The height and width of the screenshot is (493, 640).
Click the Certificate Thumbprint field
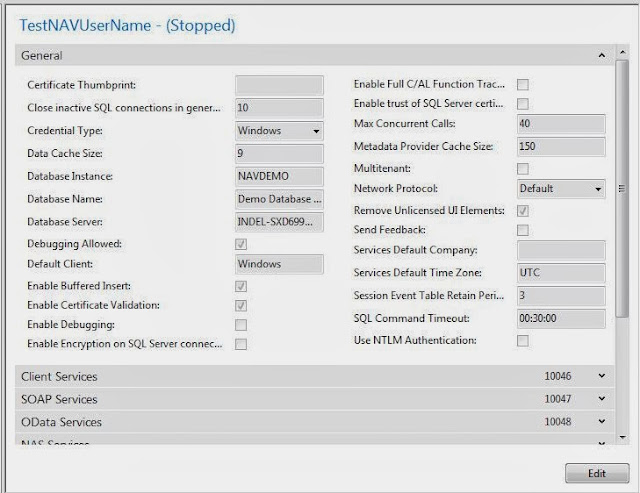tap(279, 85)
